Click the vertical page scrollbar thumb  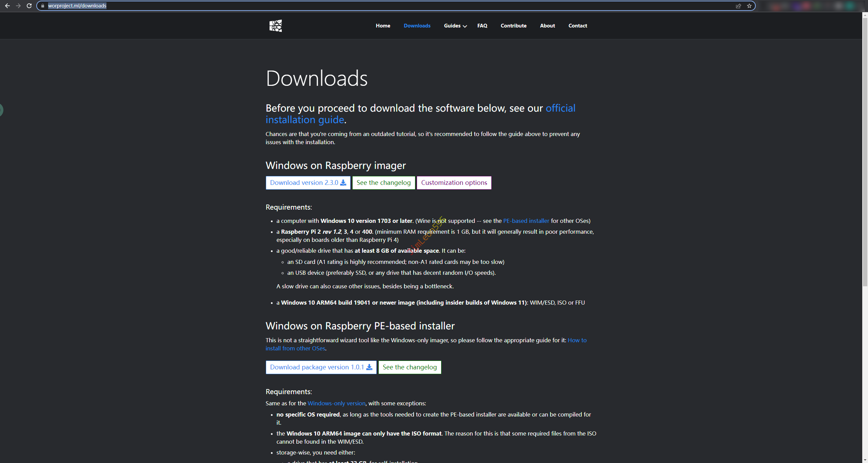(865, 153)
